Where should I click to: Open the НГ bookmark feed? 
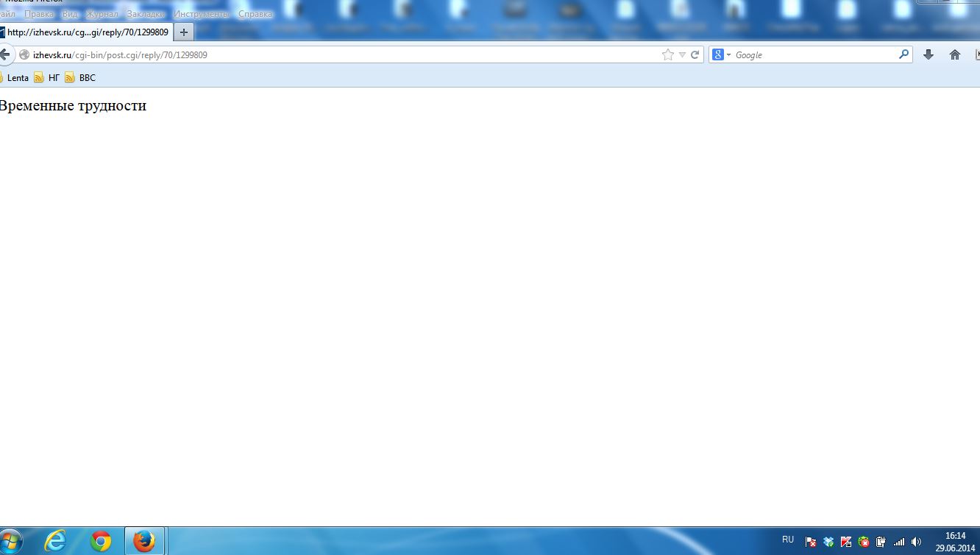47,77
